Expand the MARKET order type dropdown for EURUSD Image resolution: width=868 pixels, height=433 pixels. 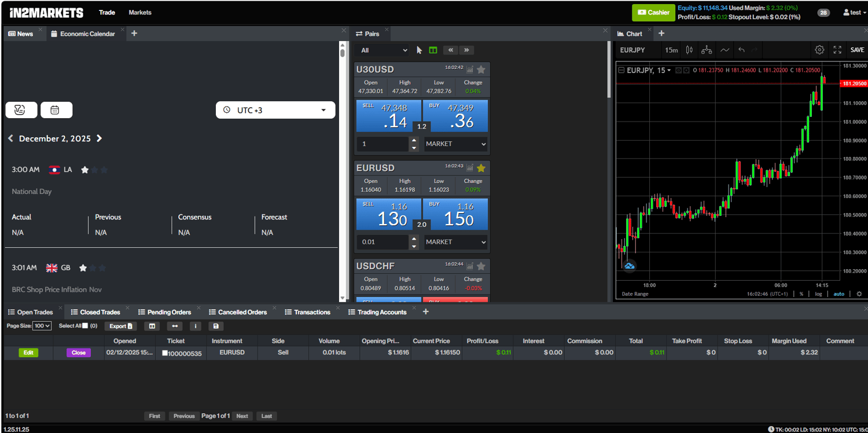[456, 242]
